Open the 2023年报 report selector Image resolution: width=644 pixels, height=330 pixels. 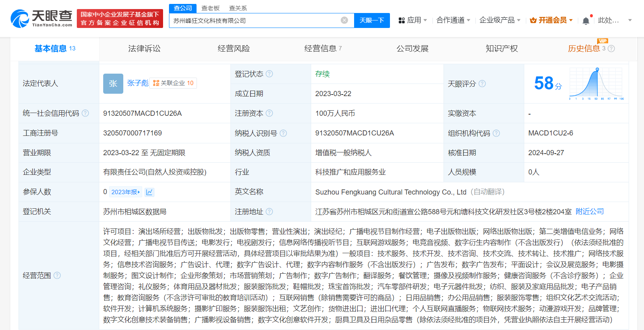(x=126, y=192)
